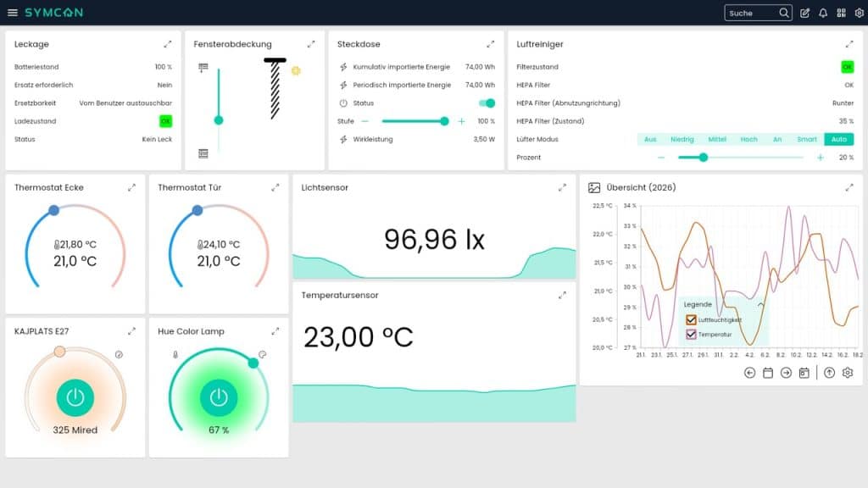The image size is (868, 488).
Task: Select Smart fan mode for Luftreiniger
Action: click(x=807, y=140)
